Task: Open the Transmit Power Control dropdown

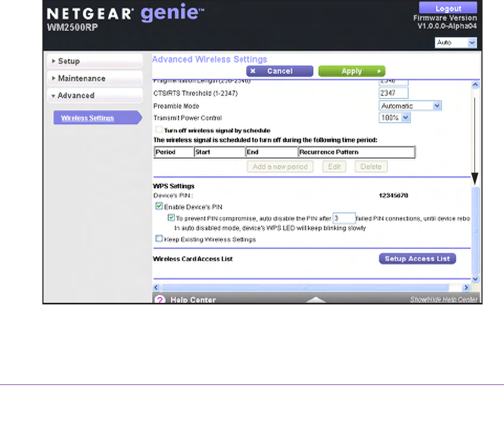Action: [395, 118]
